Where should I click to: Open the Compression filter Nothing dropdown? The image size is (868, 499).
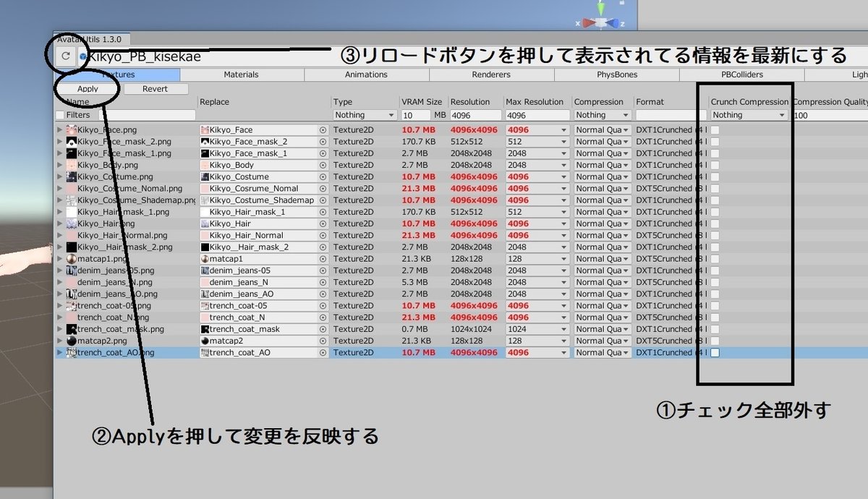point(601,114)
